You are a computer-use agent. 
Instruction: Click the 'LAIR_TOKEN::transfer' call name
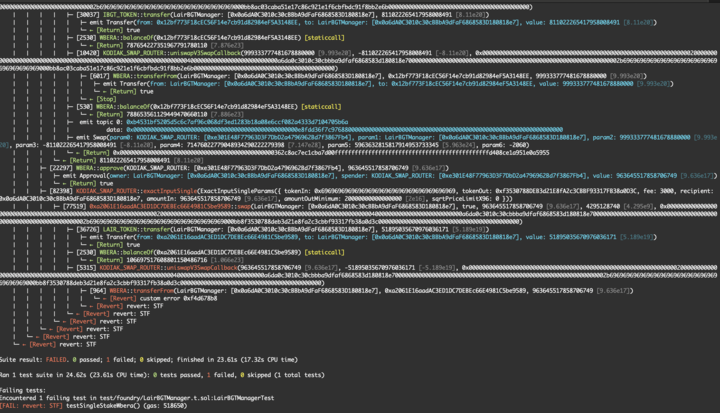pyautogui.click(x=137, y=229)
